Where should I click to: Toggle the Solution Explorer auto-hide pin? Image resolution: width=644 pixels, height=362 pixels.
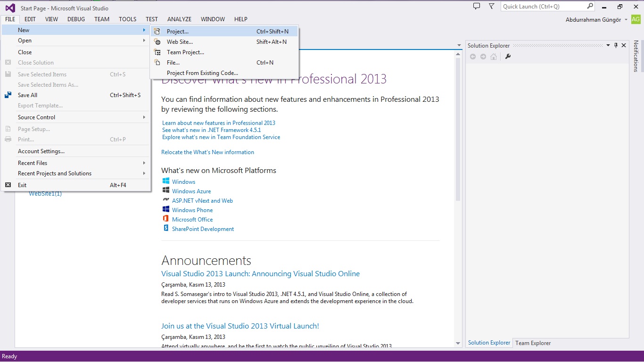click(616, 45)
